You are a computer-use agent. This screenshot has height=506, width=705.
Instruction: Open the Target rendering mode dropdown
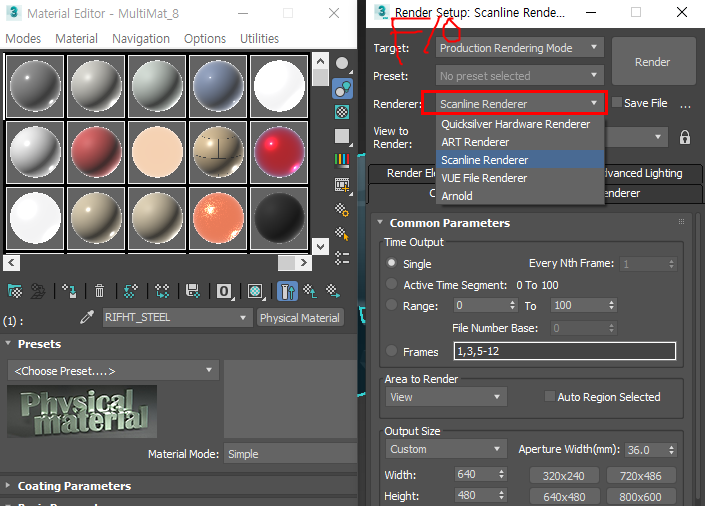point(520,48)
